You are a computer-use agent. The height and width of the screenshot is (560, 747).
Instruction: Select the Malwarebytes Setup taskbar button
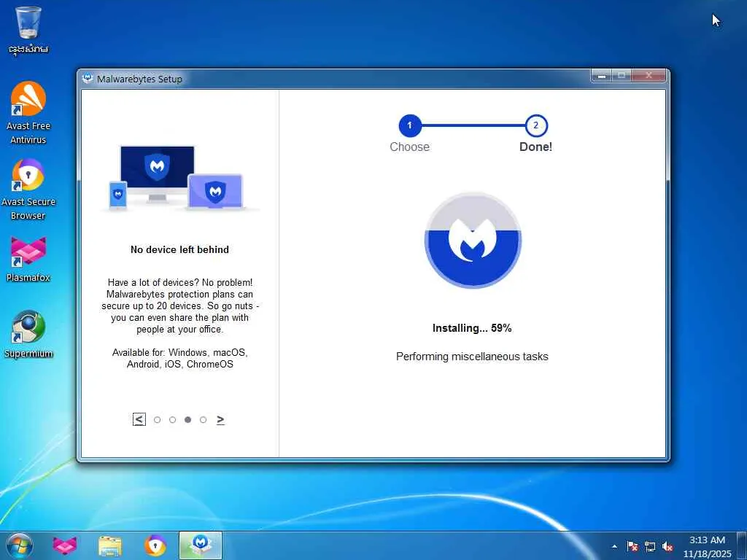pyautogui.click(x=201, y=545)
